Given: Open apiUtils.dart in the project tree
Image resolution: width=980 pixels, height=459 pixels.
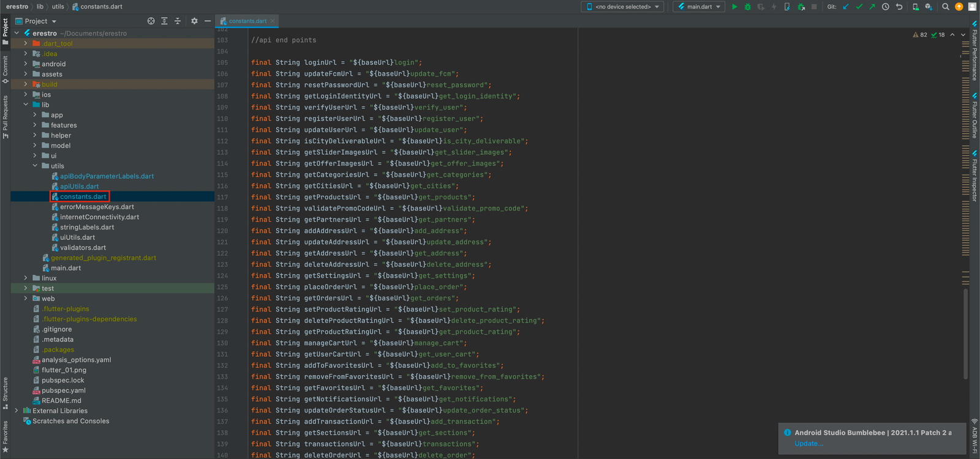Looking at the screenshot, I should [x=79, y=187].
